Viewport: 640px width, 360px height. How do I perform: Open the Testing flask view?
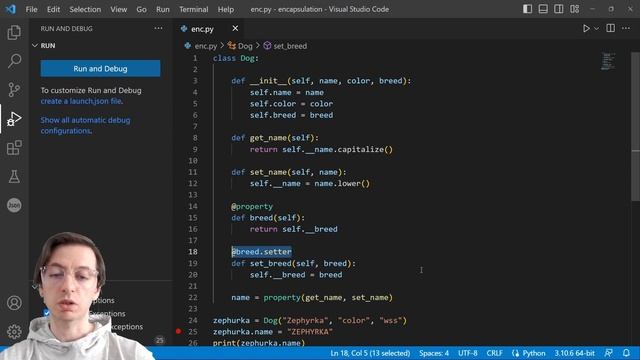pos(14,176)
